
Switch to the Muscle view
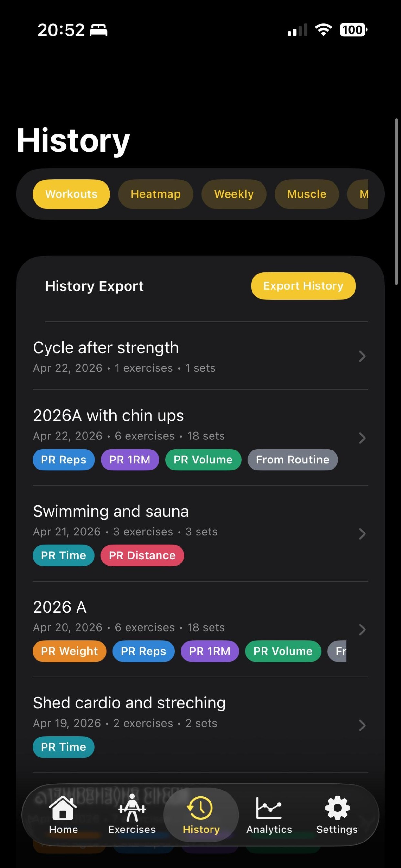[307, 194]
